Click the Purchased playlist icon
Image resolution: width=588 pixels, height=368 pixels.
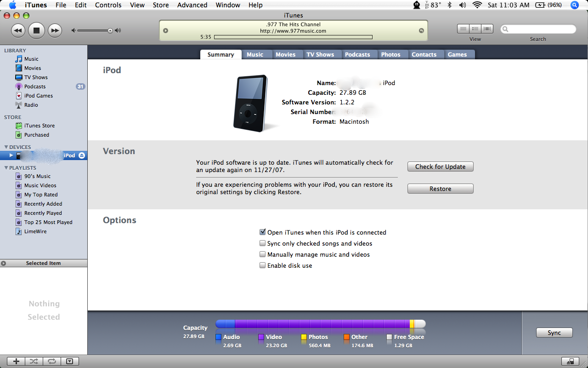(x=19, y=135)
